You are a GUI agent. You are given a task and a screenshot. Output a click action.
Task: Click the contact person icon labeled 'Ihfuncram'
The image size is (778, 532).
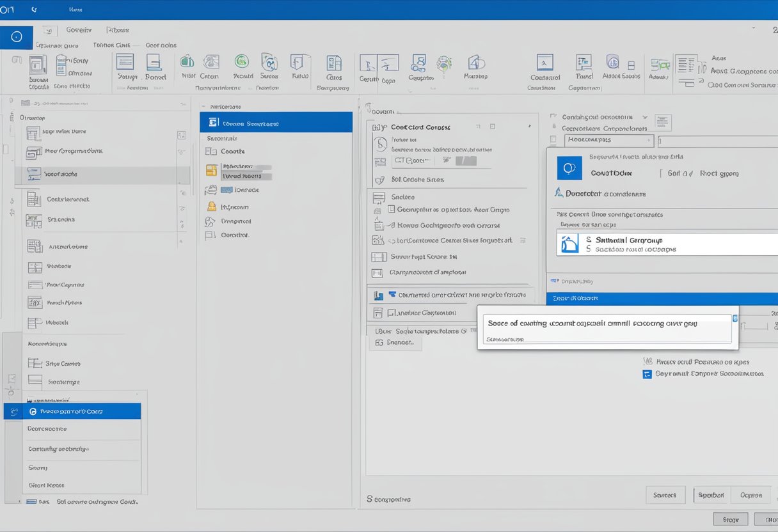coord(211,206)
